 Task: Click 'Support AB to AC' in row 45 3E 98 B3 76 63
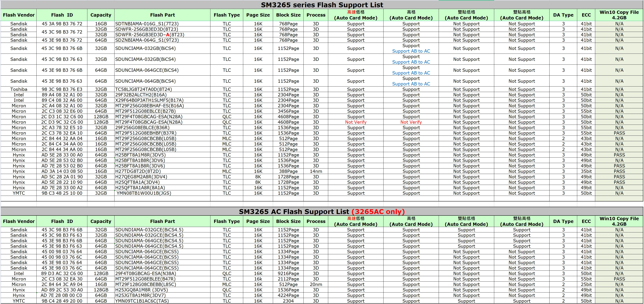tap(411, 84)
